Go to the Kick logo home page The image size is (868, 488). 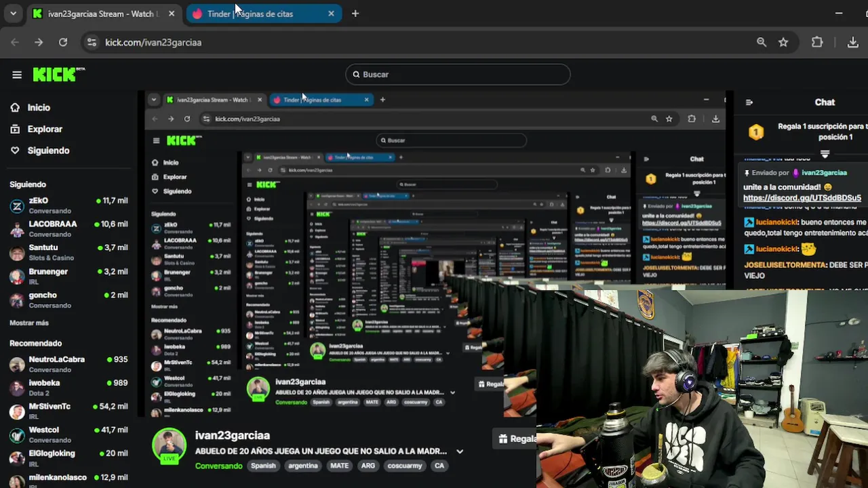(58, 74)
